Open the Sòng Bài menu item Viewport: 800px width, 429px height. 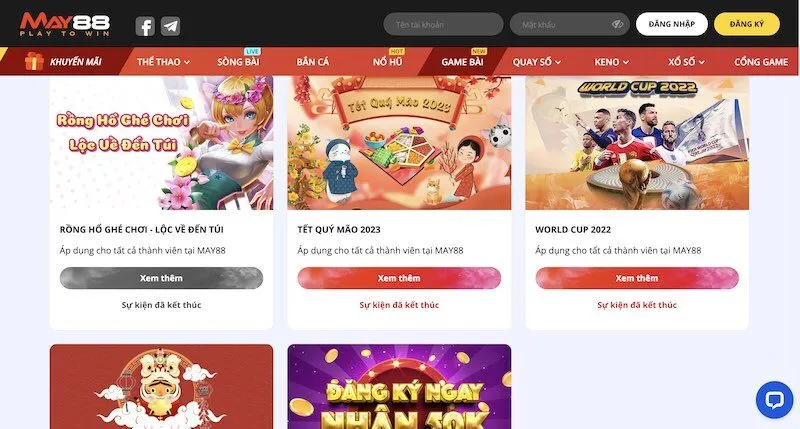pyautogui.click(x=238, y=62)
